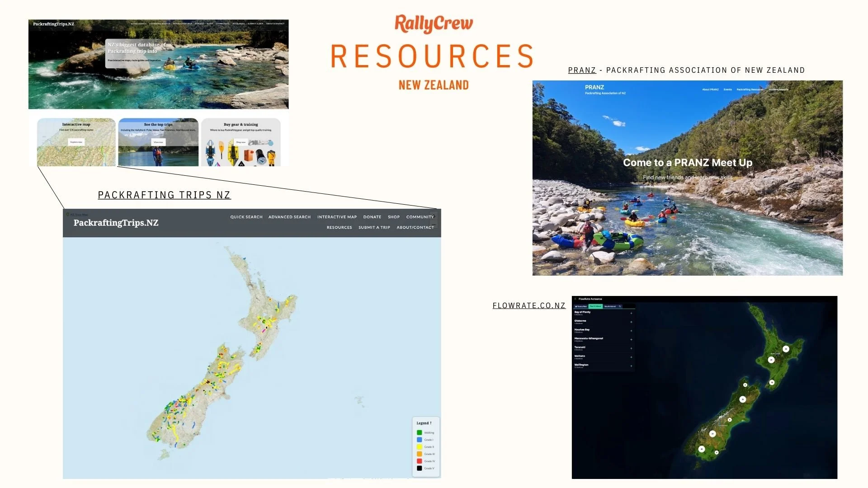This screenshot has height=488, width=868.
Task: Click the RallyCrew logo at the top
Action: [x=434, y=23]
